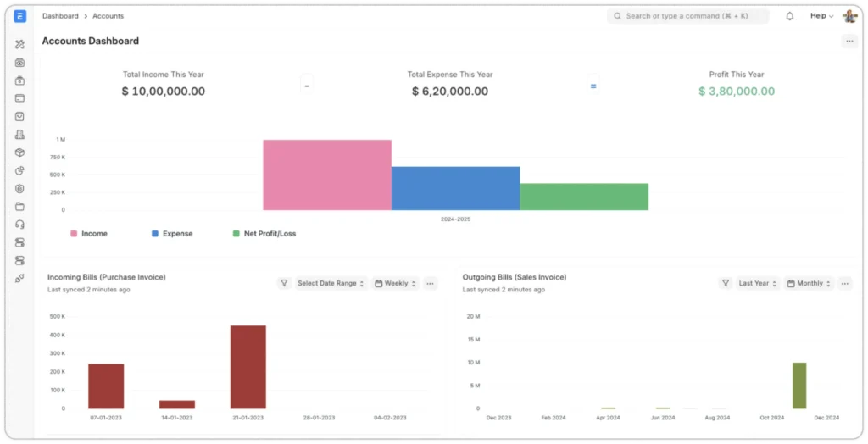Open the shopping bag icon in sidebar
Screen dimensions: 868x444
click(x=20, y=117)
